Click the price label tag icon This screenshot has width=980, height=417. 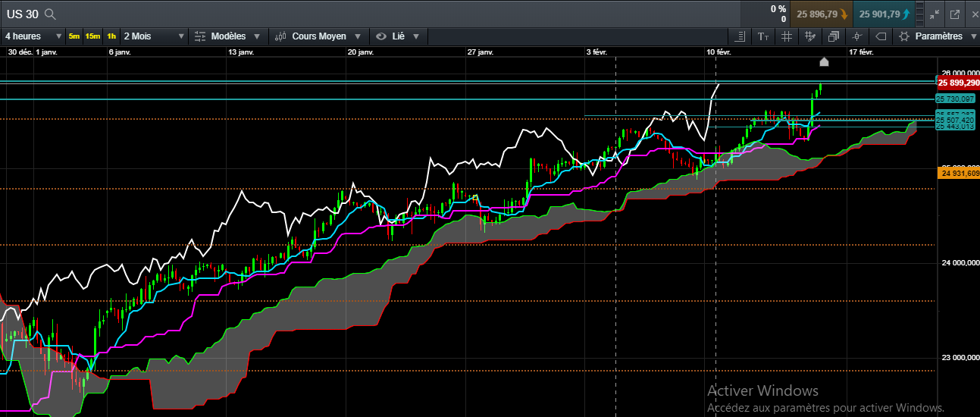pos(881,36)
